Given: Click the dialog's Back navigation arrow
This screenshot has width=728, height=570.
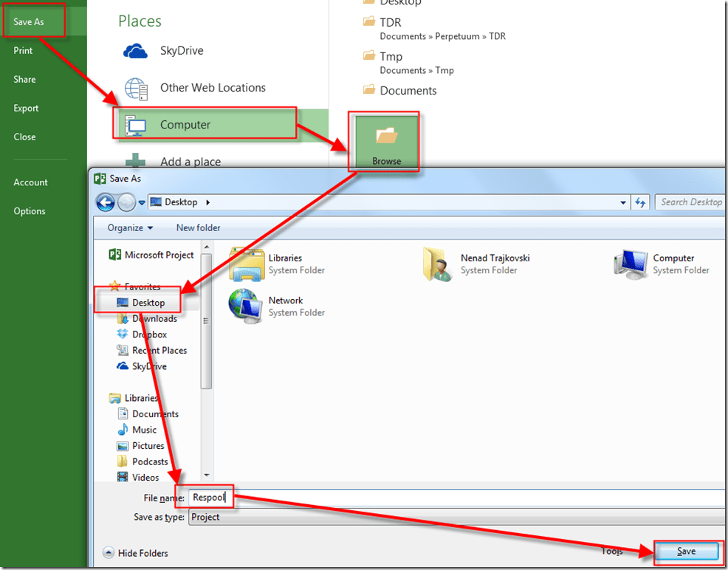Looking at the screenshot, I should 105,202.
